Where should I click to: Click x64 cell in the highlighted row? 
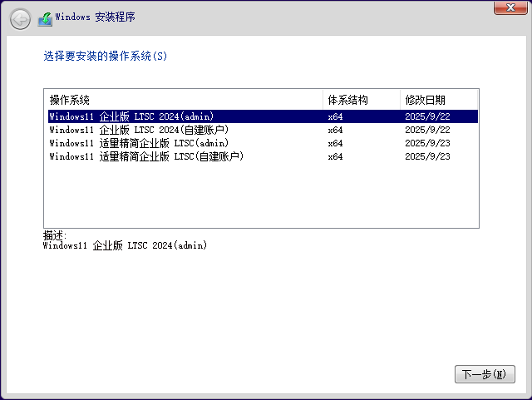tap(336, 116)
